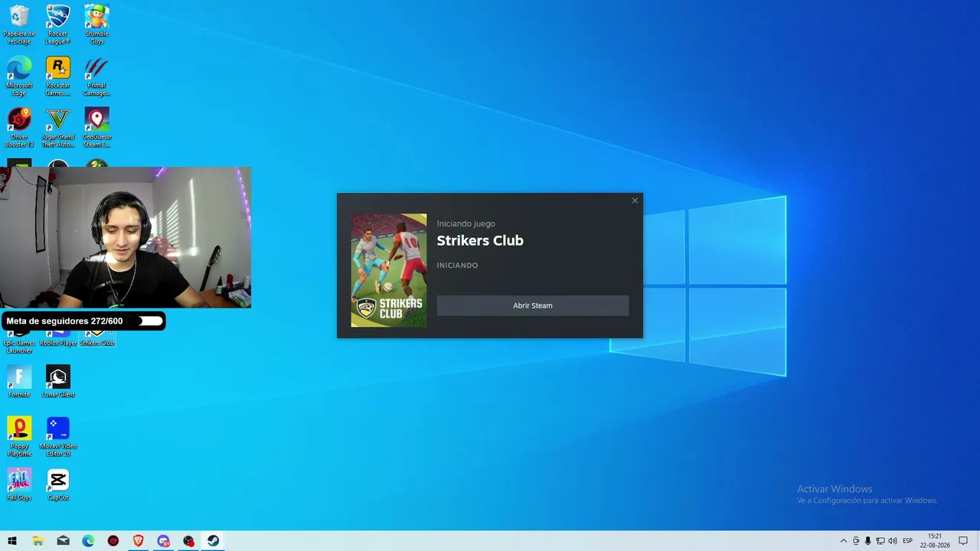Switch to Steam in the taskbar

click(214, 541)
